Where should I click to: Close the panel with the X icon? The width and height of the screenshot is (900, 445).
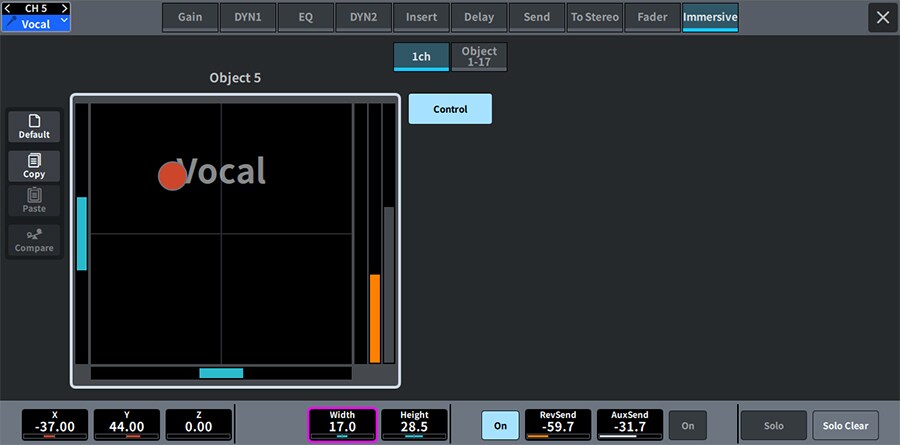click(x=882, y=17)
